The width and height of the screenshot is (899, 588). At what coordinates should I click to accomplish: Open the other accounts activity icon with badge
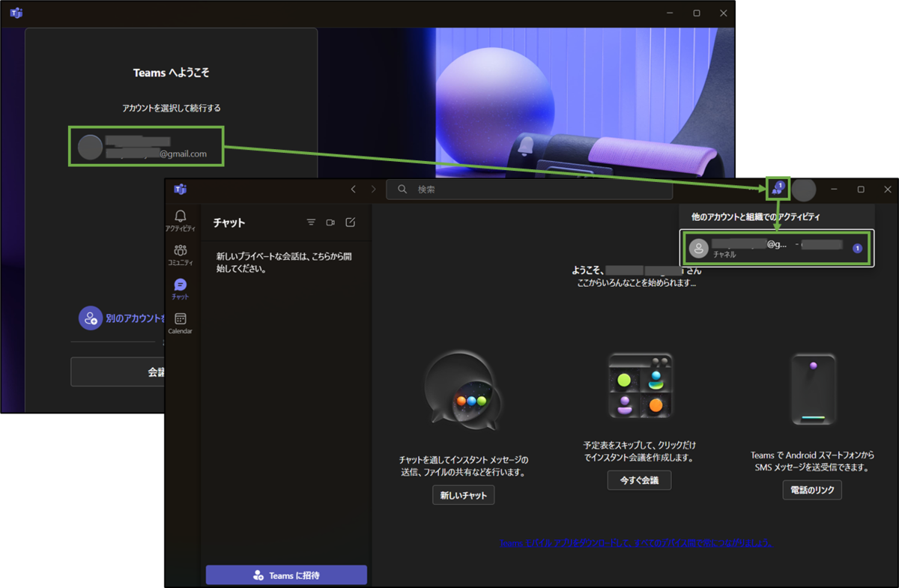click(x=778, y=189)
